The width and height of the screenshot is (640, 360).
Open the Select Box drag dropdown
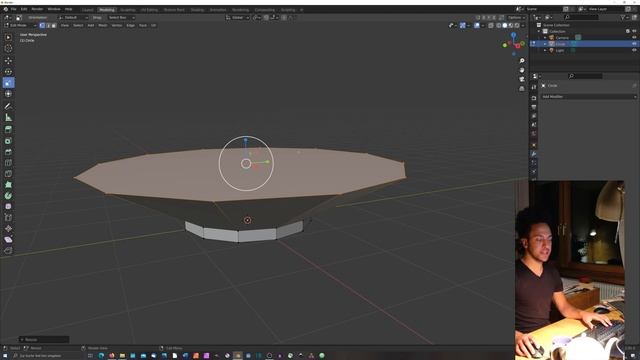click(x=121, y=18)
